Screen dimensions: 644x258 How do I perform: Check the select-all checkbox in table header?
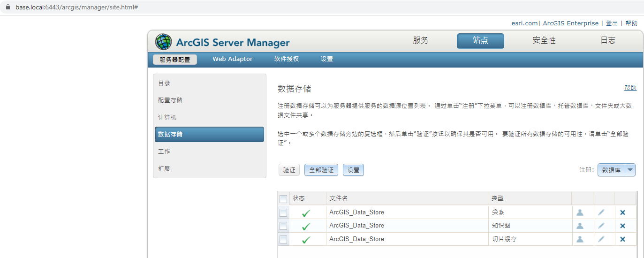[283, 199]
